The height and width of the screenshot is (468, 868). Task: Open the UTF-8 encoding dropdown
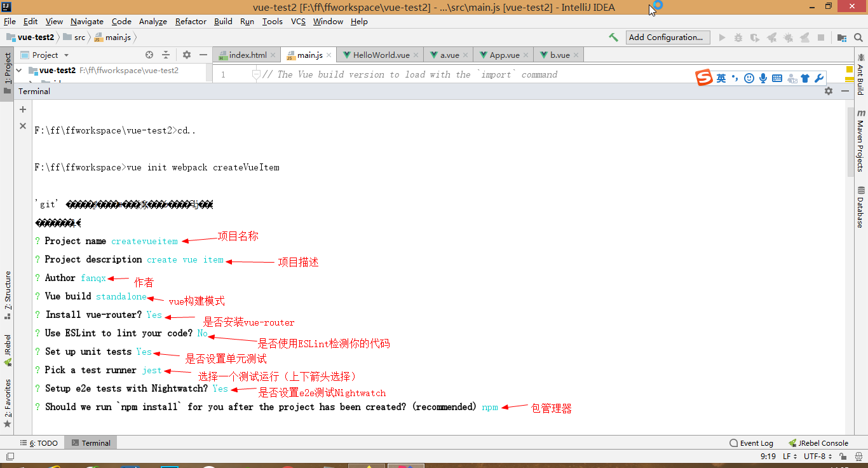tap(818, 457)
